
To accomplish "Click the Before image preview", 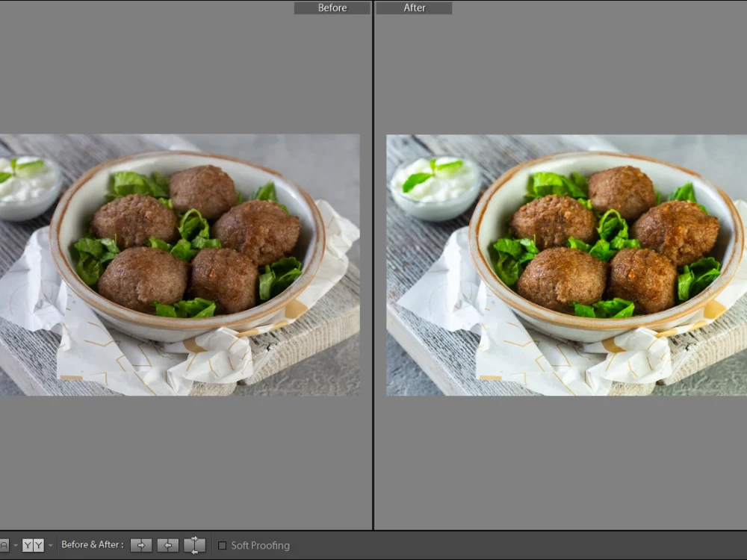I will click(x=179, y=265).
